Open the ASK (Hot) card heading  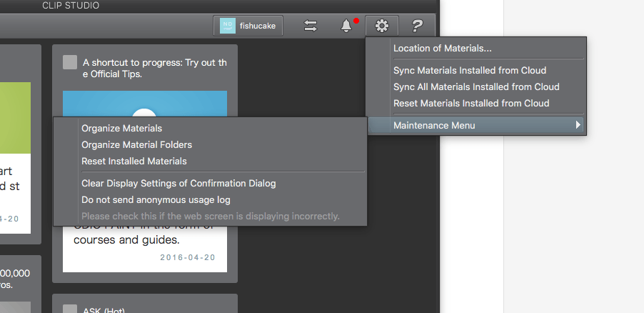[x=104, y=310]
